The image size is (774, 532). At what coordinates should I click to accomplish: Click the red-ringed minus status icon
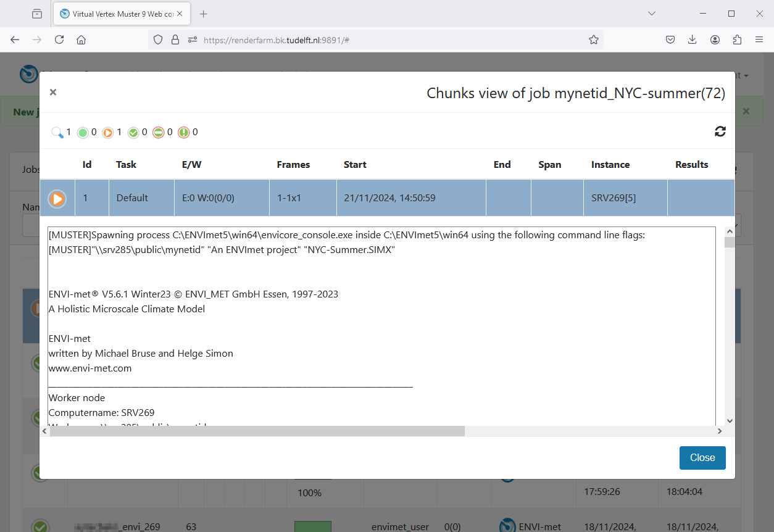coord(159,132)
